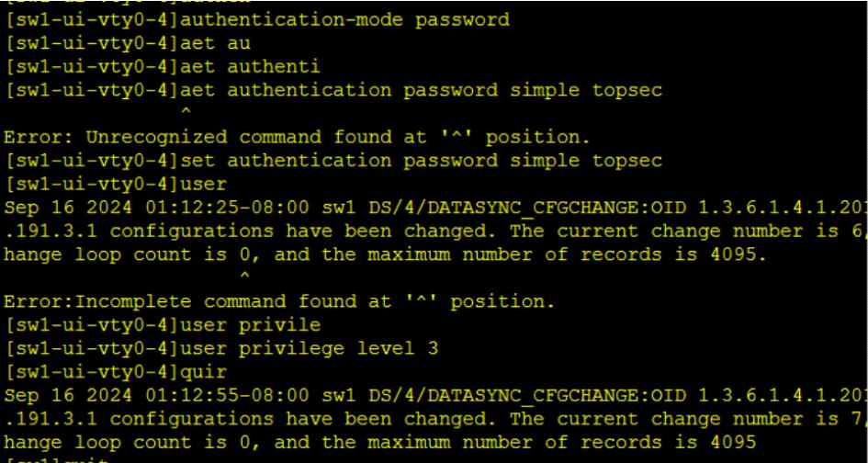Click the 'aet authenti' partial command line
868x463 pixels.
(163, 67)
